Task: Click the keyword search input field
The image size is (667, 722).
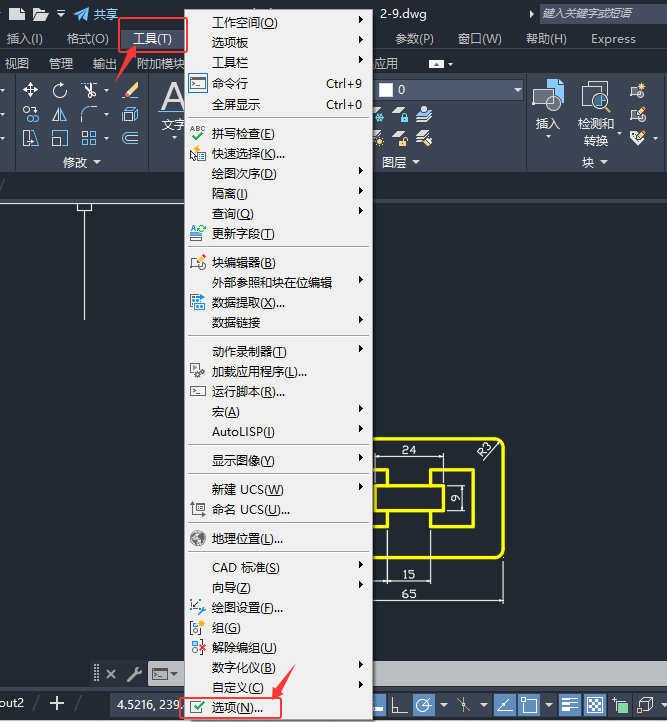Action: (x=603, y=13)
